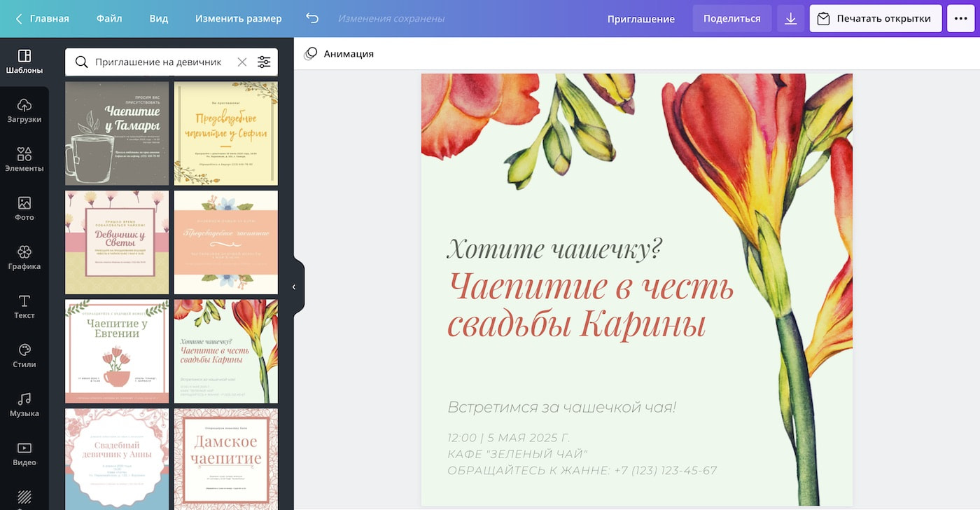Screen dimensions: 980x510
Task: Collapse the side panel with arrow
Action: click(295, 287)
